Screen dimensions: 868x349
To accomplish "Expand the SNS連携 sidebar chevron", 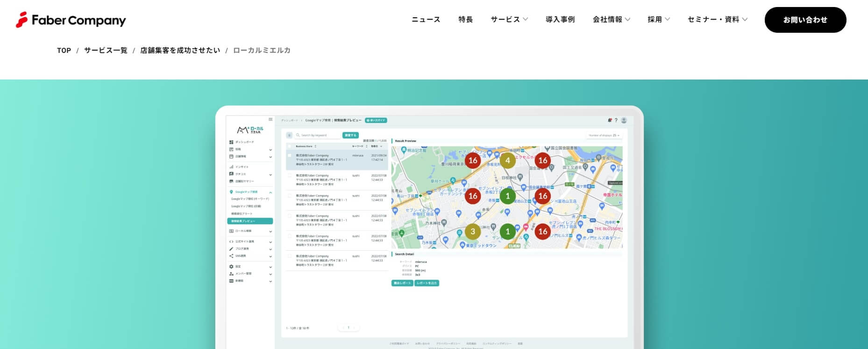I will point(270,256).
